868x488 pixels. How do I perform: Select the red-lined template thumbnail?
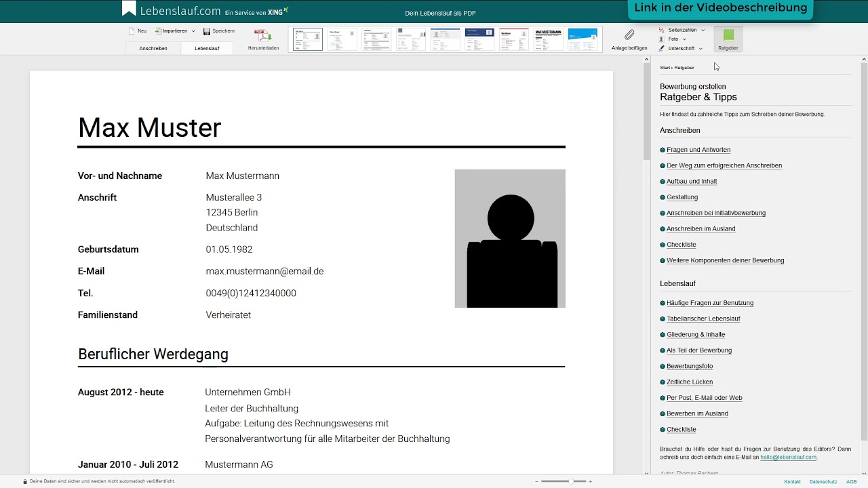[514, 39]
